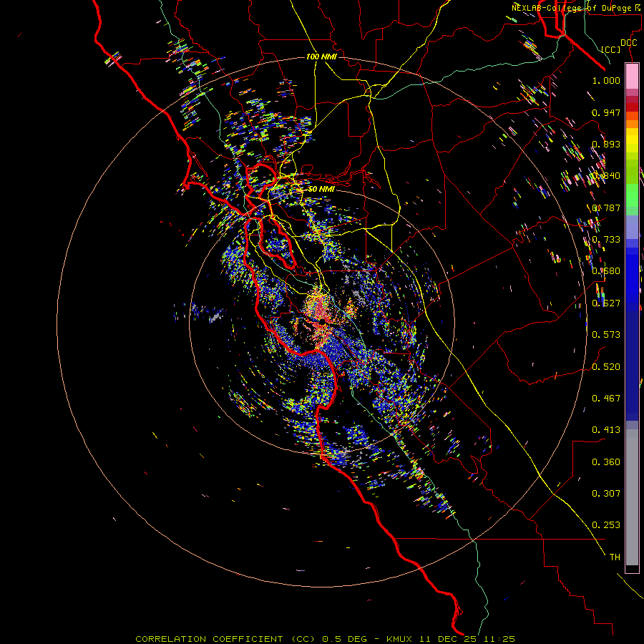This screenshot has height=644, width=644.
Task: Click the TH threshold label
Action: [615, 557]
